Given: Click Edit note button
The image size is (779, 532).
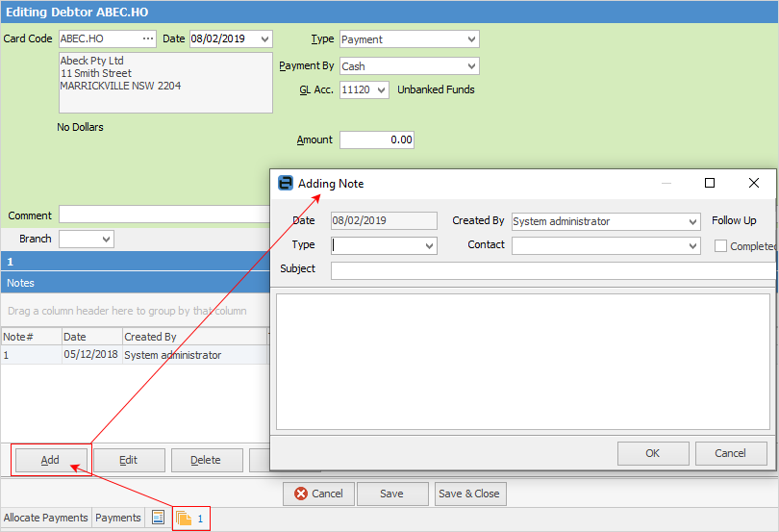Looking at the screenshot, I should click(x=129, y=460).
